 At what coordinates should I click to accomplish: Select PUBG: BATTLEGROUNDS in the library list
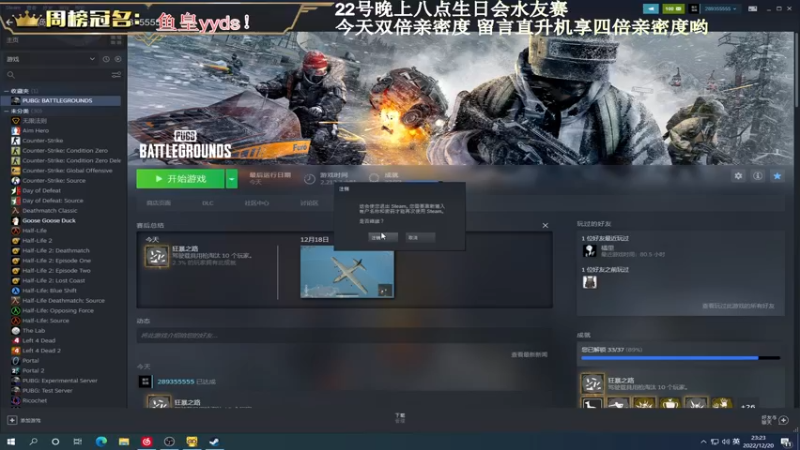(x=62, y=101)
